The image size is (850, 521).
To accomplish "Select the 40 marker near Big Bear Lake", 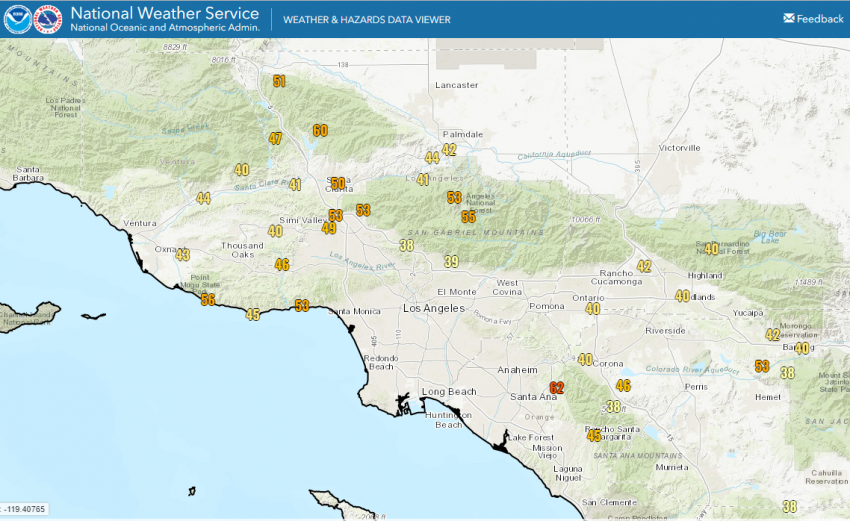I will [711, 249].
